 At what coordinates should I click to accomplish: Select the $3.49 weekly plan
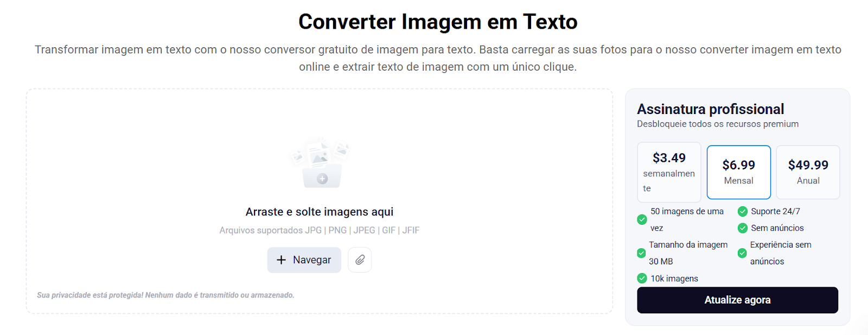669,172
